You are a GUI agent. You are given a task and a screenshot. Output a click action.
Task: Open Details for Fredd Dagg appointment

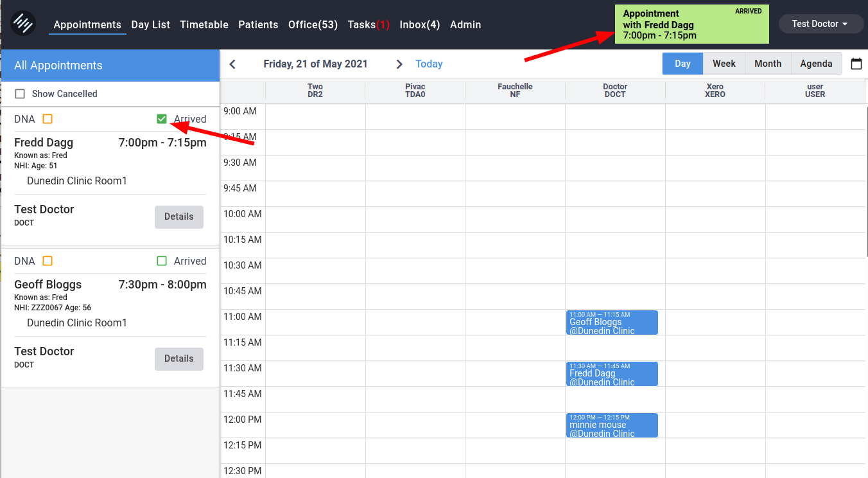(178, 217)
